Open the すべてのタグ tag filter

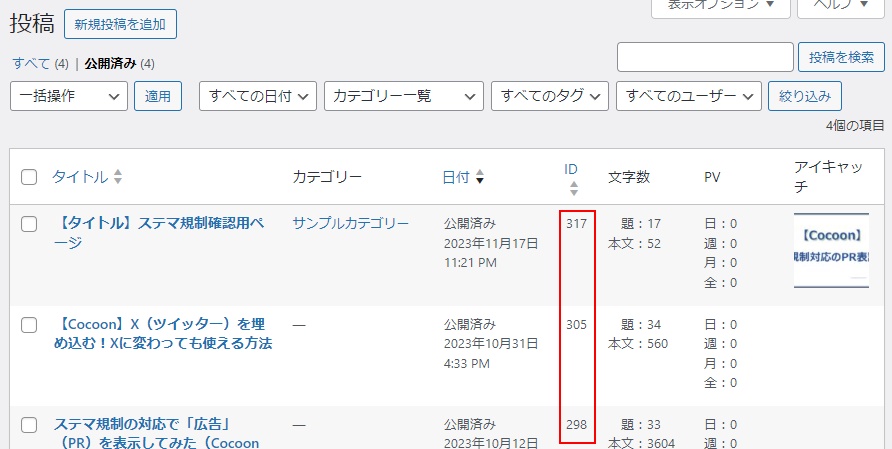point(549,96)
